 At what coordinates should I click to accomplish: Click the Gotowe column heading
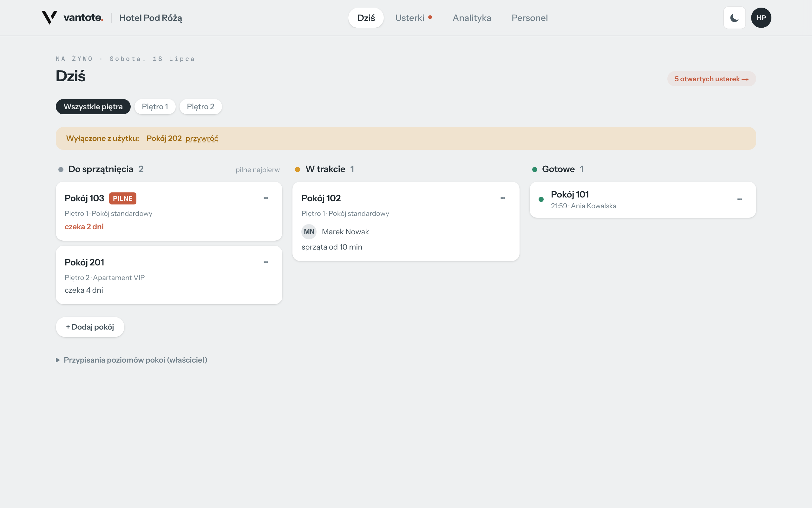[x=558, y=169]
